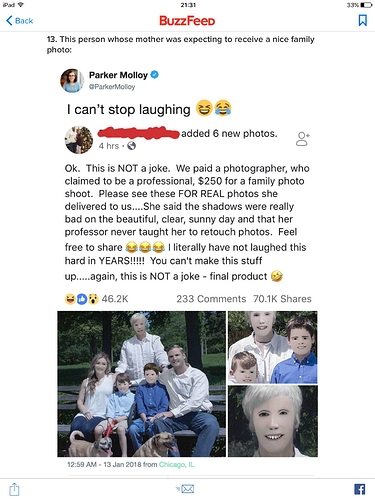Open the share sheet icon

(x=14, y=489)
